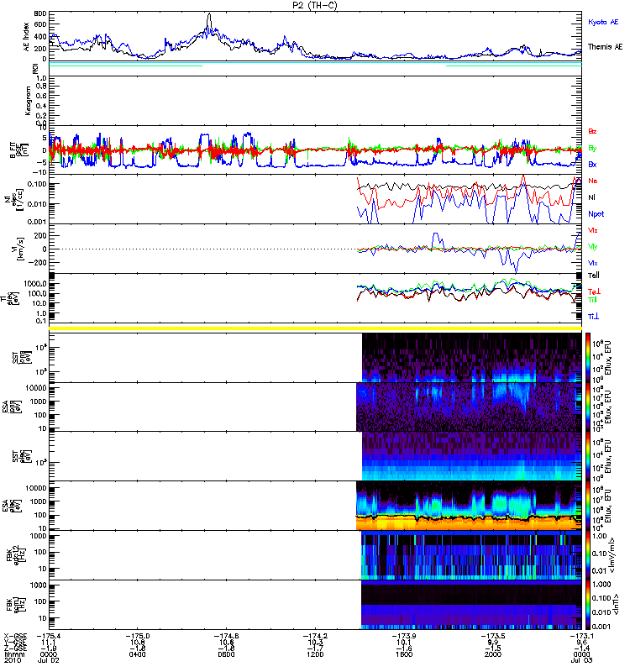The height and width of the screenshot is (672, 630).
Task: Click the Jul 02 date label
Action: pyautogui.click(x=48, y=661)
